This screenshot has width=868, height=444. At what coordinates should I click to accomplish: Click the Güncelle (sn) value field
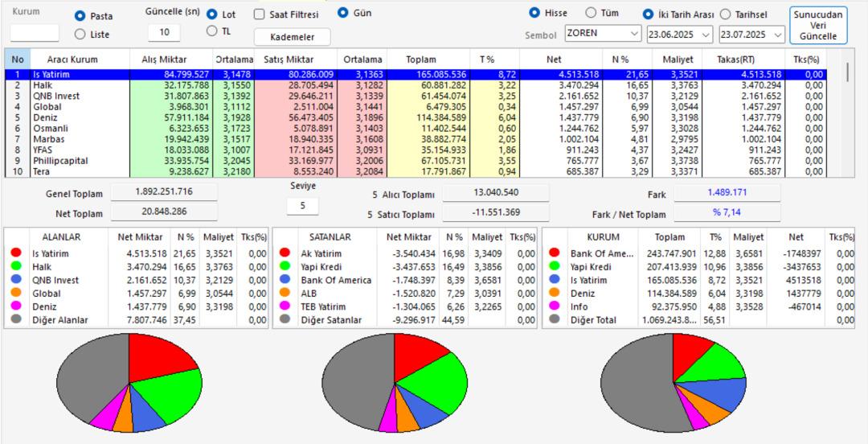164,33
